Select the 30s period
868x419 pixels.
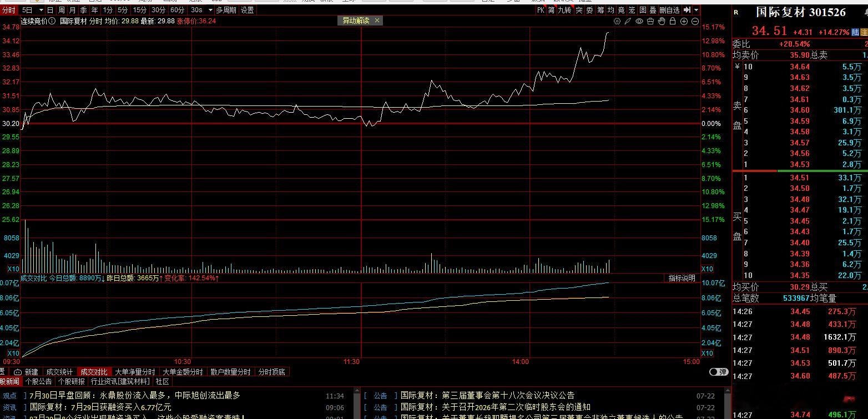point(196,10)
